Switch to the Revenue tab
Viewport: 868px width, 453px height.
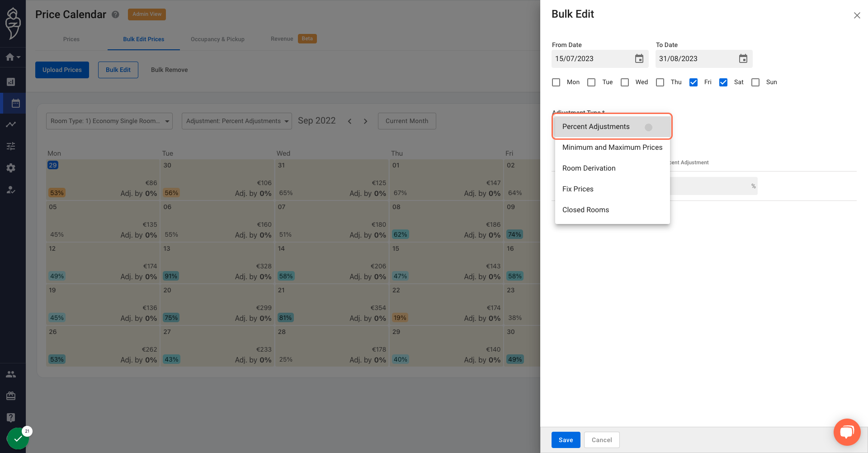point(282,39)
